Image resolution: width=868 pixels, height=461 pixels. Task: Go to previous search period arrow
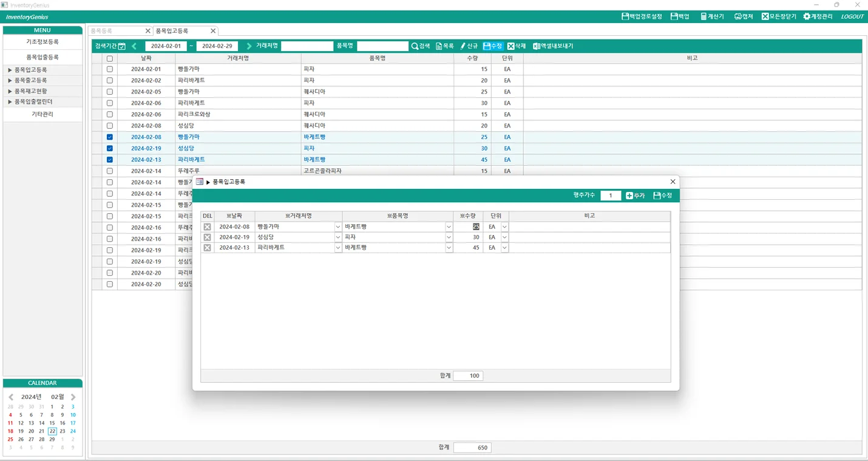134,46
